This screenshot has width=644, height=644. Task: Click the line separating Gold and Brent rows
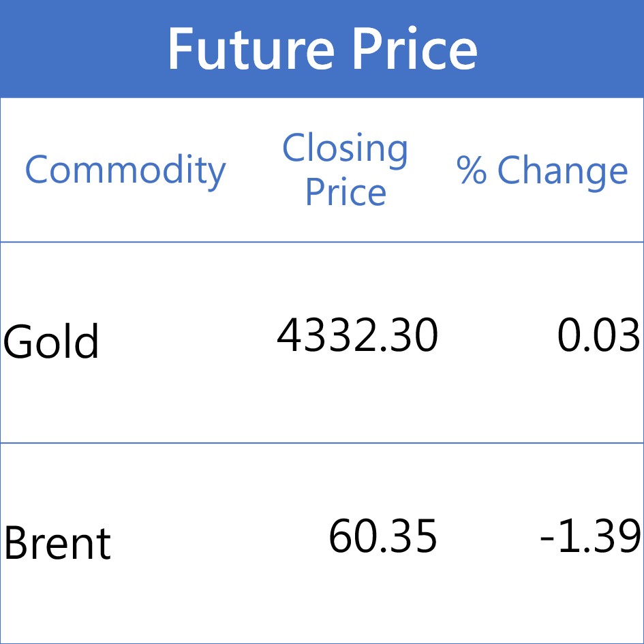click(322, 443)
